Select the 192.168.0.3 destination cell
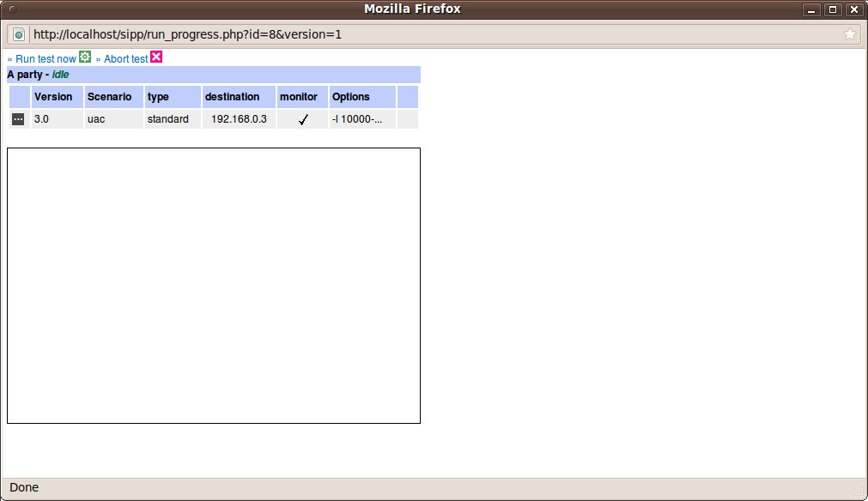The width and height of the screenshot is (868, 501). tap(240, 119)
